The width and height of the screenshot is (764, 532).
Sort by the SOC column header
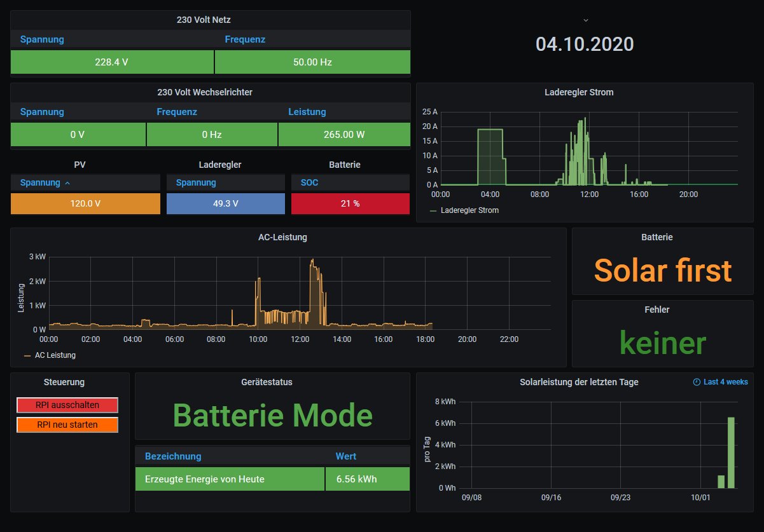coord(309,182)
